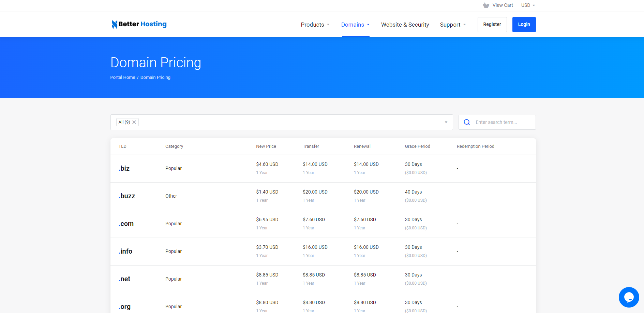This screenshot has width=644, height=313.
Task: Select the .com TLD row
Action: [126, 224]
